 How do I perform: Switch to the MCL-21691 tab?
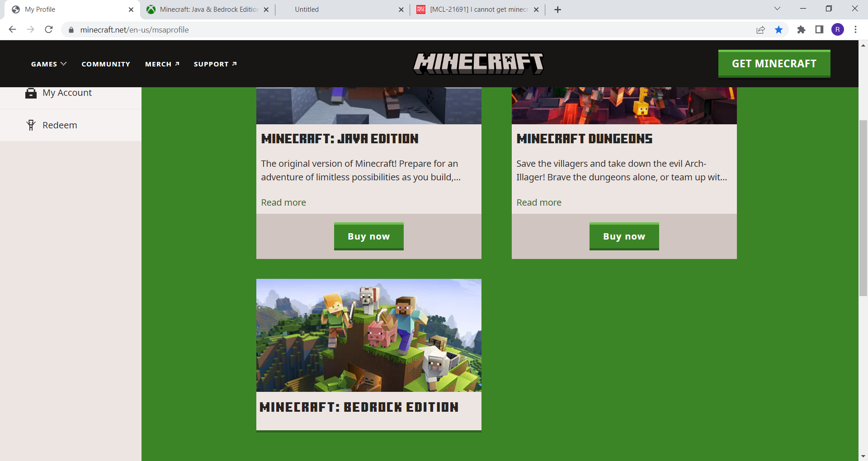477,9
